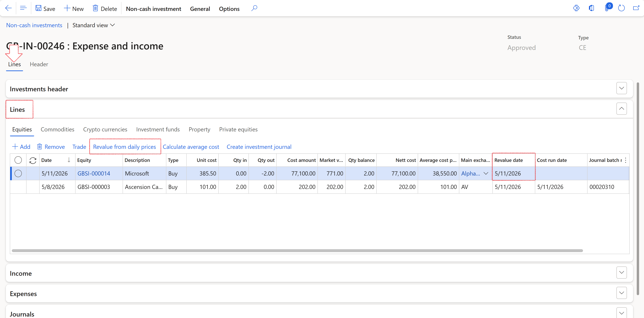Click Revalue from daily prices
Image resolution: width=644 pixels, height=318 pixels.
click(125, 147)
